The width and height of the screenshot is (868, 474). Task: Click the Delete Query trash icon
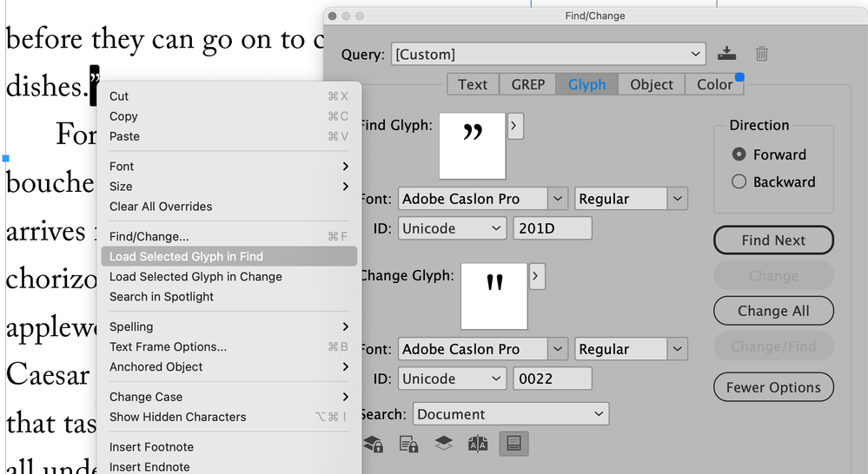762,54
